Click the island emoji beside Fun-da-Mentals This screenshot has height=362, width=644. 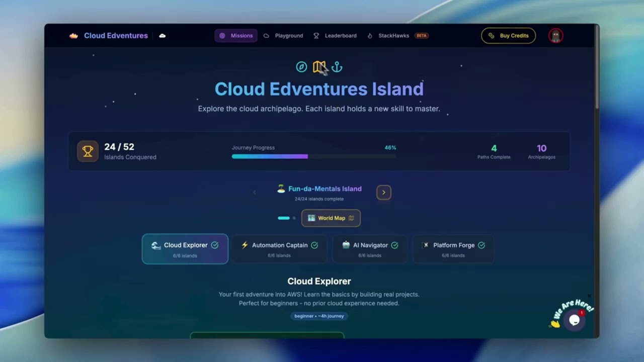pyautogui.click(x=281, y=189)
